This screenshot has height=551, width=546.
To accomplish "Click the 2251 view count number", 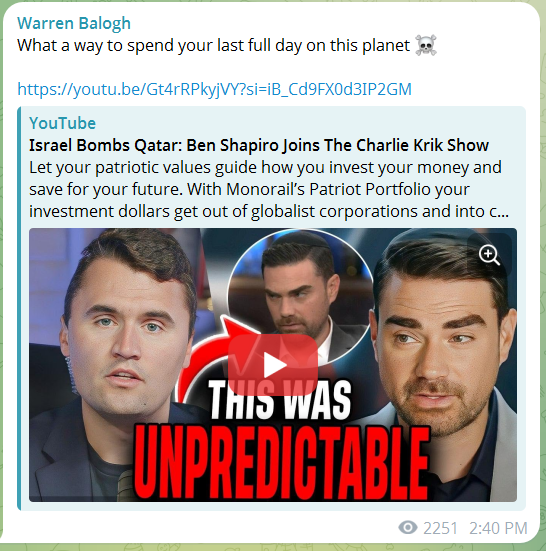I will (440, 528).
